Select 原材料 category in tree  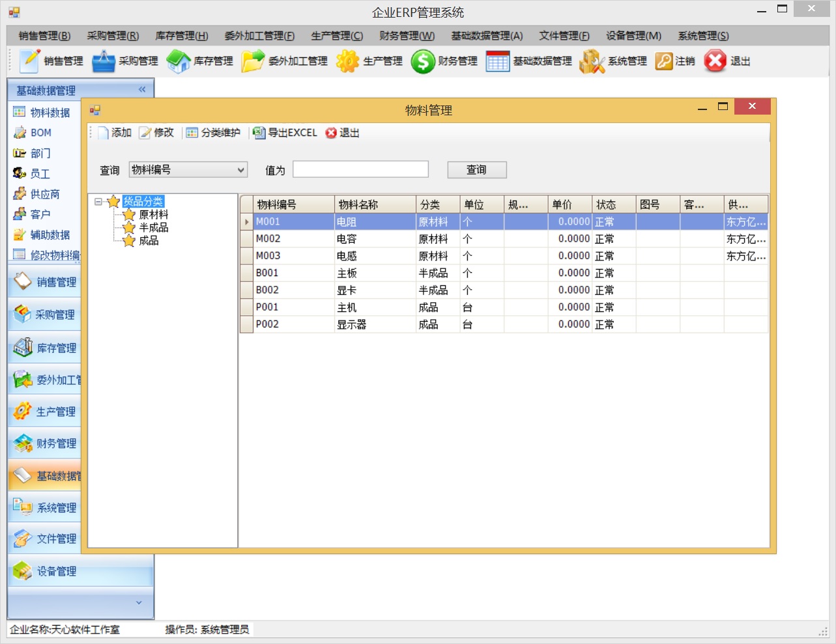click(154, 214)
